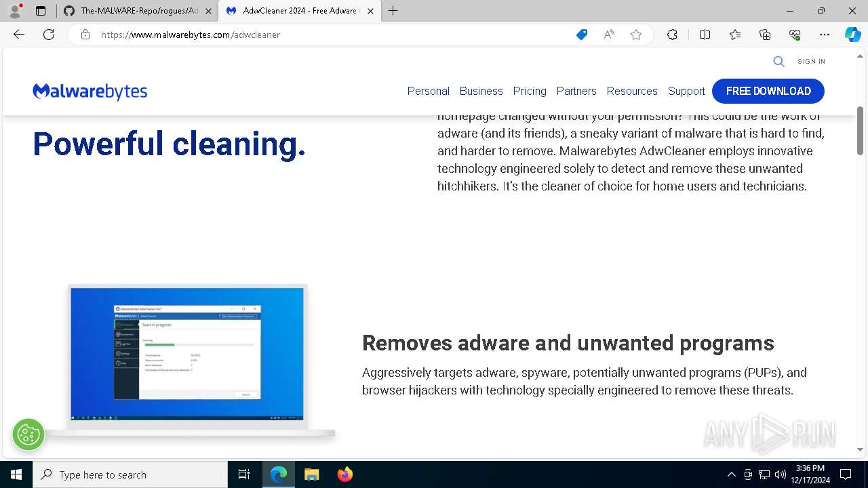Click the FREE DOWNLOAD button
868x488 pixels.
coord(768,91)
